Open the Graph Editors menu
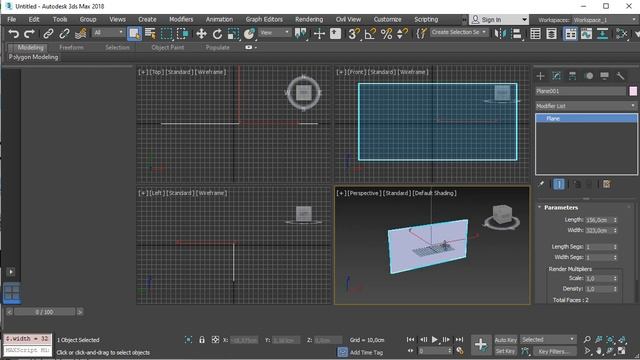Viewport: 640px width, 360px height. point(264,20)
